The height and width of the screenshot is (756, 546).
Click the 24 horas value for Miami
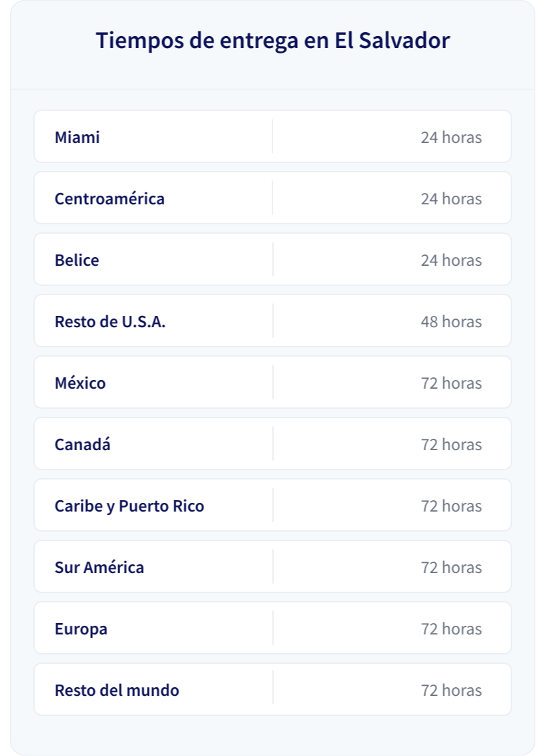tap(451, 138)
